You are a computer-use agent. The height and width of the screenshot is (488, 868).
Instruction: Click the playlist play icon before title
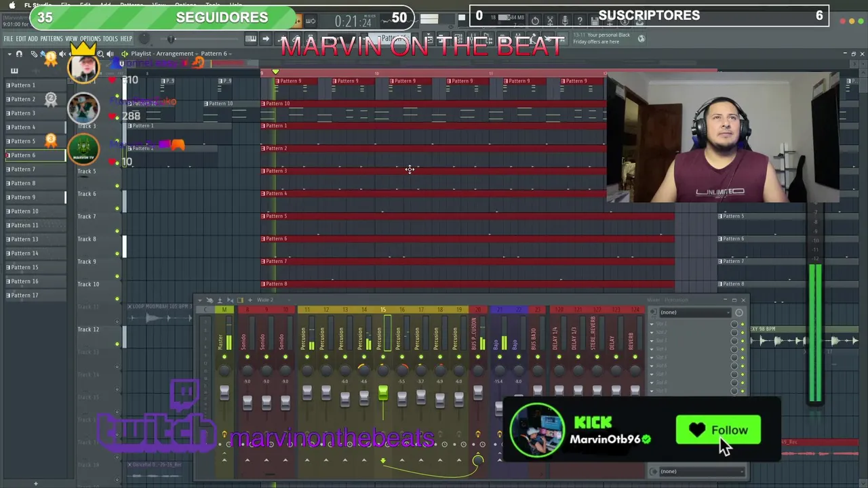[x=125, y=54]
